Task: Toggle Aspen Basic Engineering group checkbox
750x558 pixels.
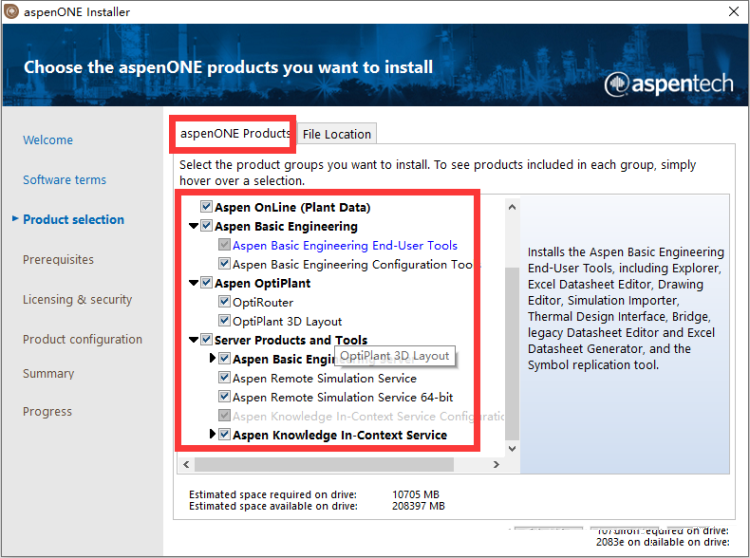Action: coord(206,226)
